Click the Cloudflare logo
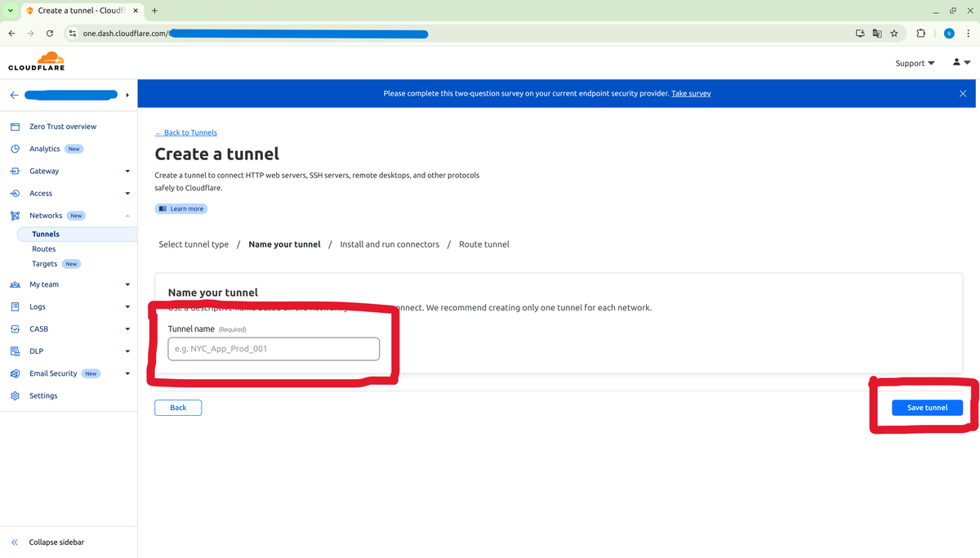The image size is (980, 558). (x=36, y=61)
